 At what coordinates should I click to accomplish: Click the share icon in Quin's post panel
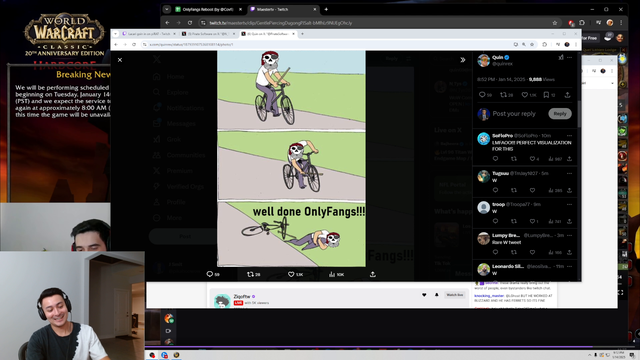tap(567, 95)
